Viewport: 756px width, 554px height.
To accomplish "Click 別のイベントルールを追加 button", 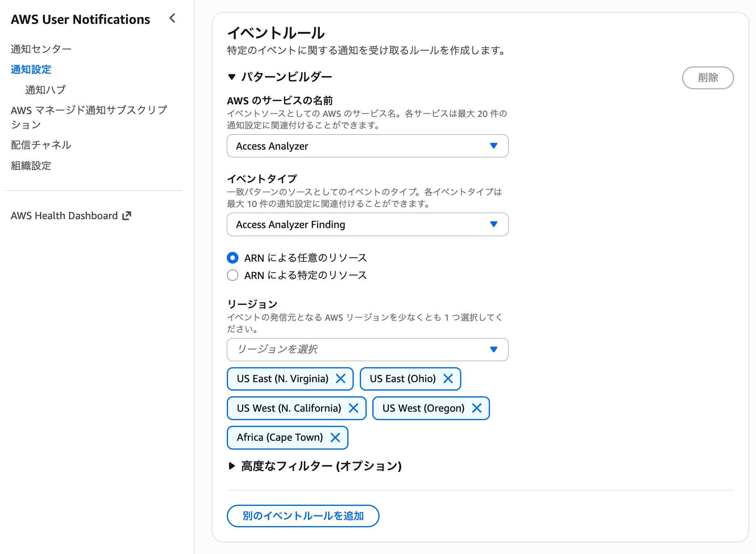I will click(x=303, y=516).
